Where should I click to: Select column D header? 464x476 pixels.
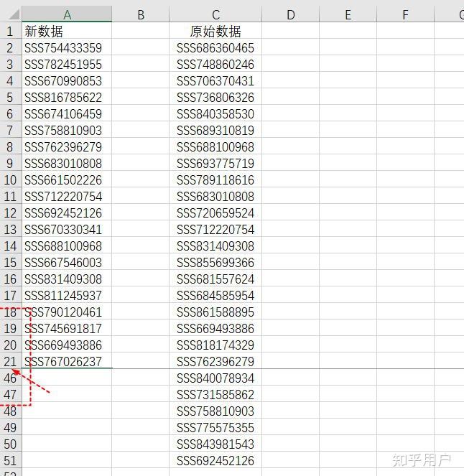[x=291, y=14]
